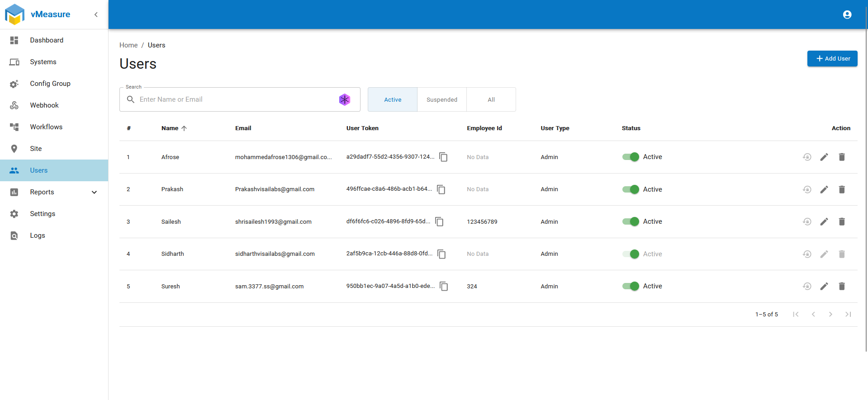Toggle Afrose's active status switch

tap(631, 157)
